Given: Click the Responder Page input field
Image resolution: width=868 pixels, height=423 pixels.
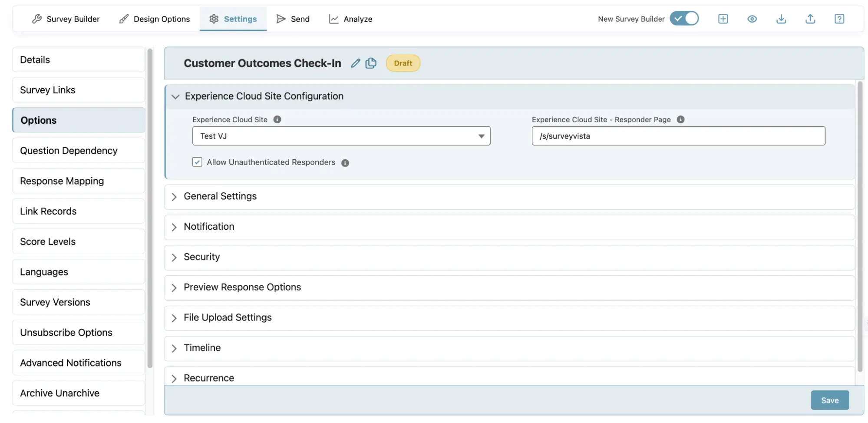Looking at the screenshot, I should [678, 136].
